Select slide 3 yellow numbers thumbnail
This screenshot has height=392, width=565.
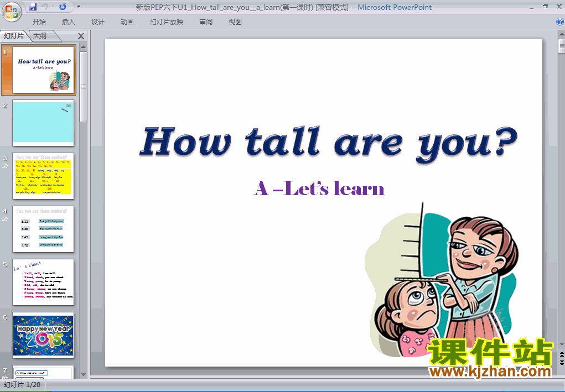click(43, 176)
